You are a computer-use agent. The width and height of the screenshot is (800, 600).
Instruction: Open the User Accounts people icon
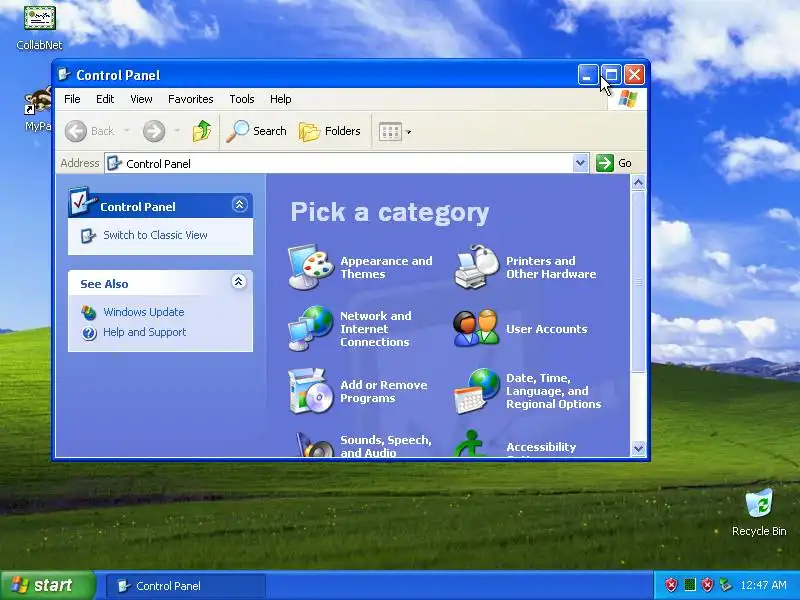pyautogui.click(x=477, y=328)
